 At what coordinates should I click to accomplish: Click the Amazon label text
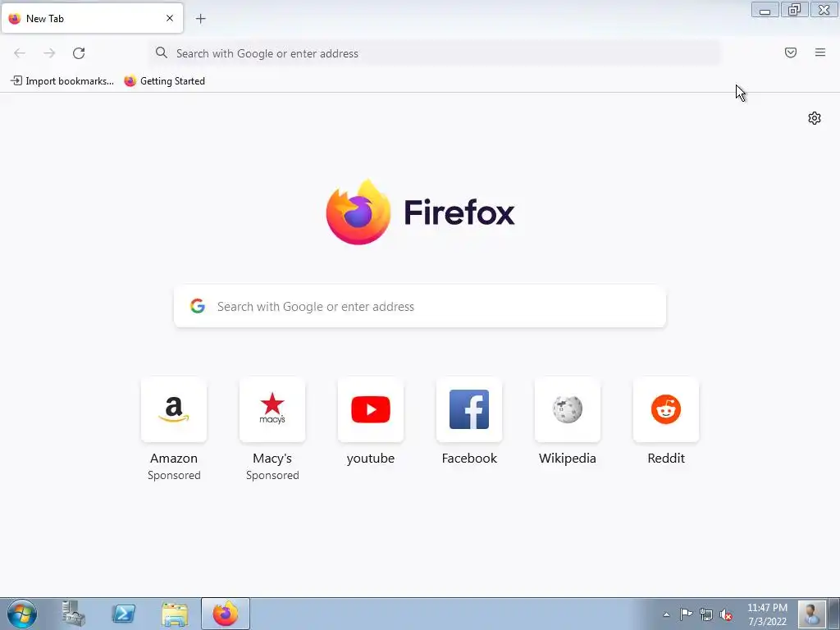(174, 459)
